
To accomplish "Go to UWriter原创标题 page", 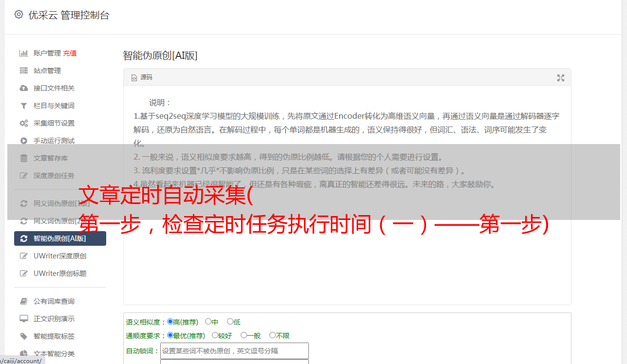I will click(x=60, y=273).
